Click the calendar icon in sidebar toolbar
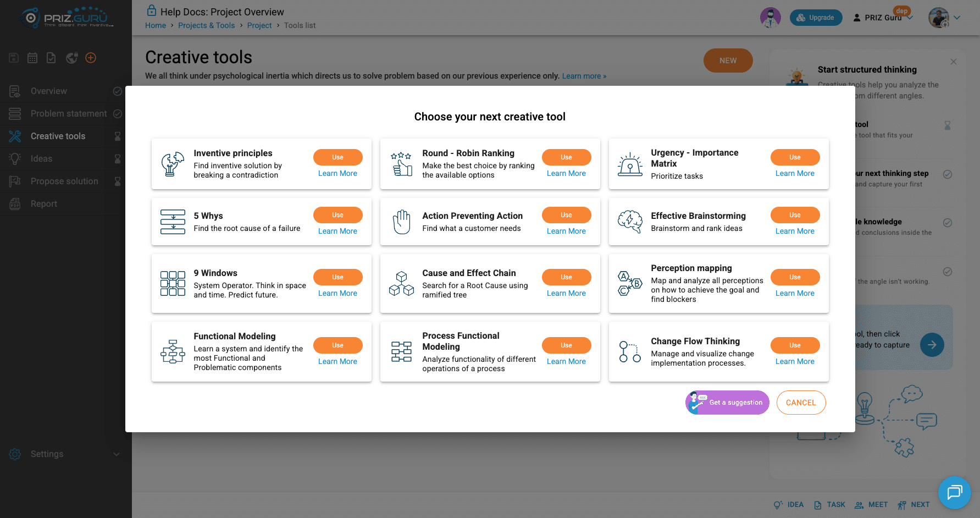The height and width of the screenshot is (518, 980). [x=32, y=58]
